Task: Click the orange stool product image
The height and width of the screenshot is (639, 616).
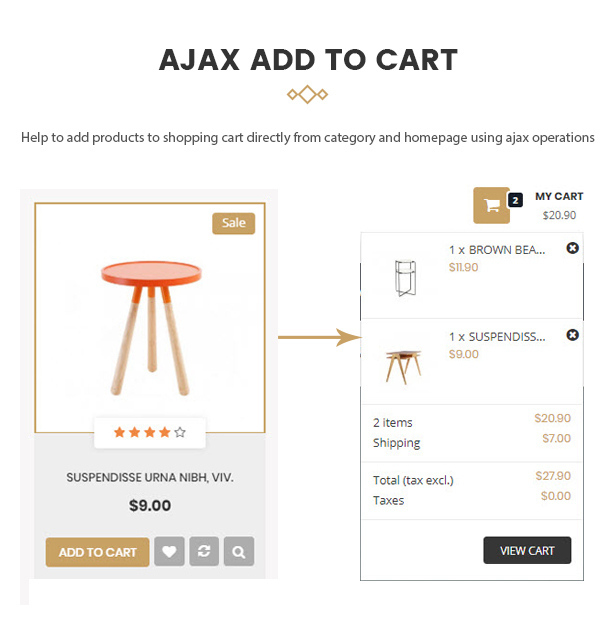Action: (x=150, y=320)
